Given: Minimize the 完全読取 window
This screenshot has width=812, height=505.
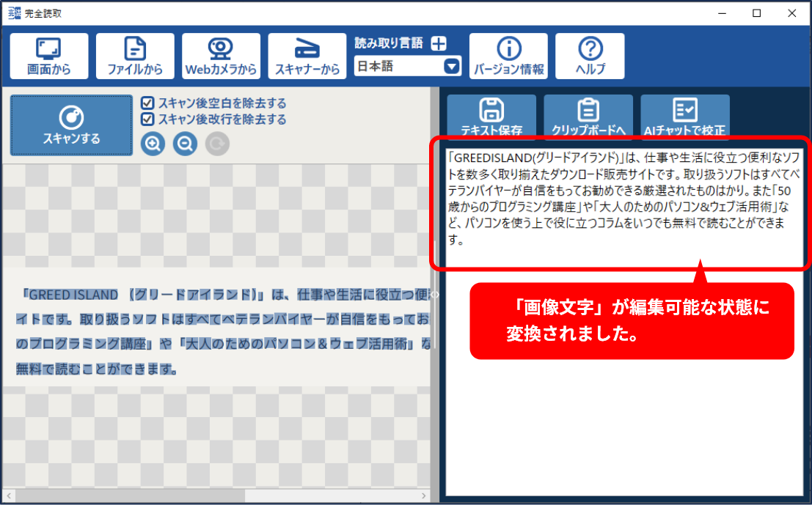Looking at the screenshot, I should (723, 13).
